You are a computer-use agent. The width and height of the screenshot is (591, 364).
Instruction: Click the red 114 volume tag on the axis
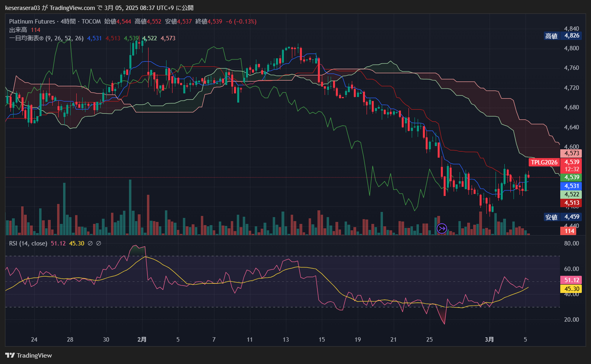click(567, 231)
